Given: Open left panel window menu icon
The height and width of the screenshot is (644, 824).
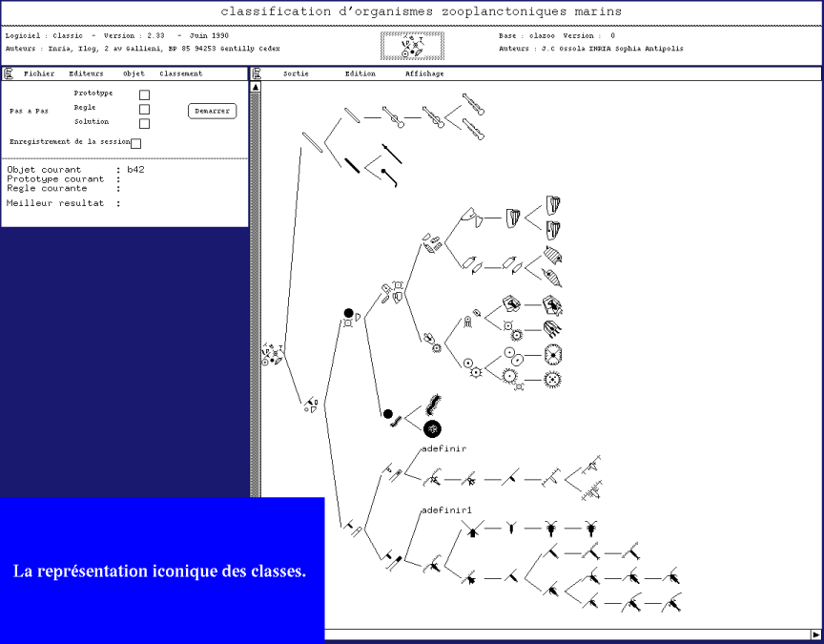Looking at the screenshot, I should click(x=9, y=73).
